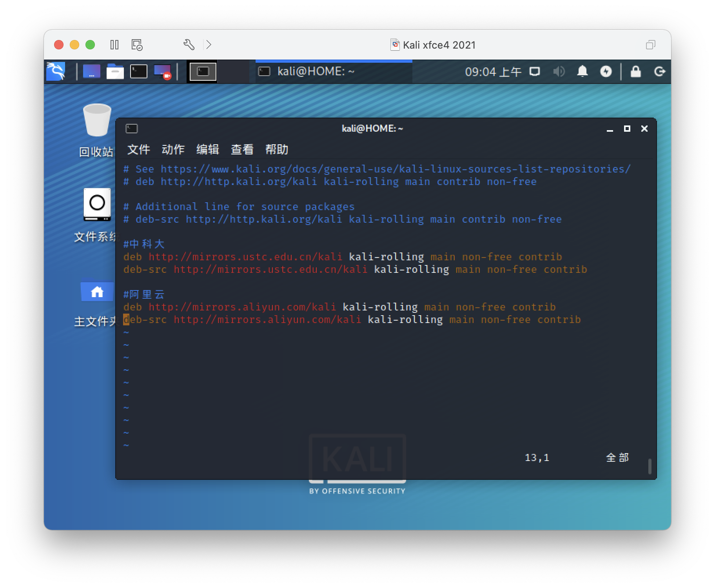Open the screen recorder panel icon
The height and width of the screenshot is (588, 715).
162,72
